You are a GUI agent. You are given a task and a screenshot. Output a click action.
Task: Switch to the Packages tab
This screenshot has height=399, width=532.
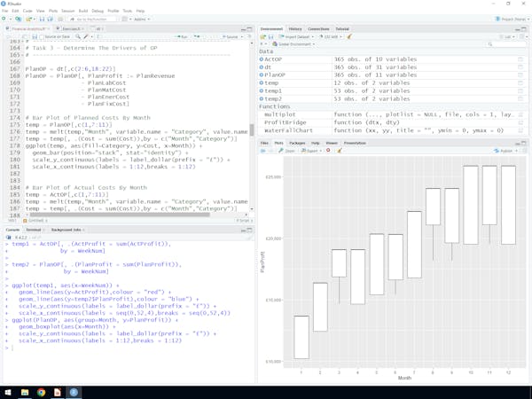(297, 143)
